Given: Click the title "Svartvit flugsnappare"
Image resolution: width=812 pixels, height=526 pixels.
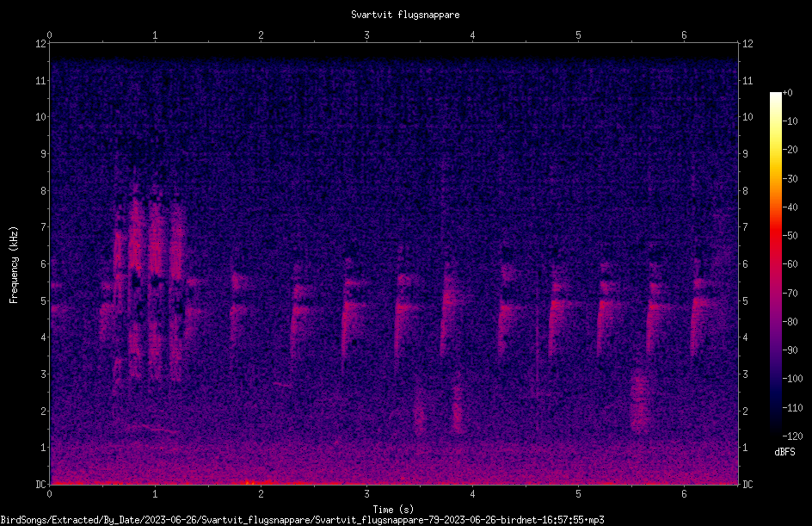Looking at the screenshot, I should point(405,15).
